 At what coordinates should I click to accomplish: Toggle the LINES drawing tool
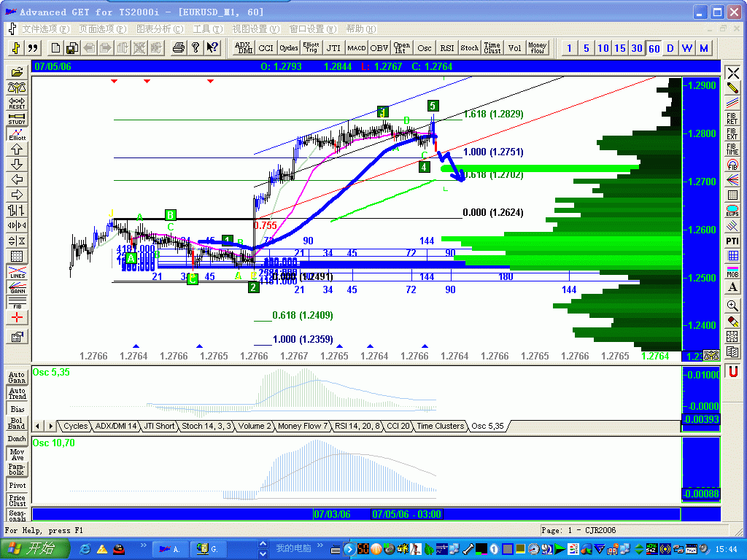(x=18, y=273)
